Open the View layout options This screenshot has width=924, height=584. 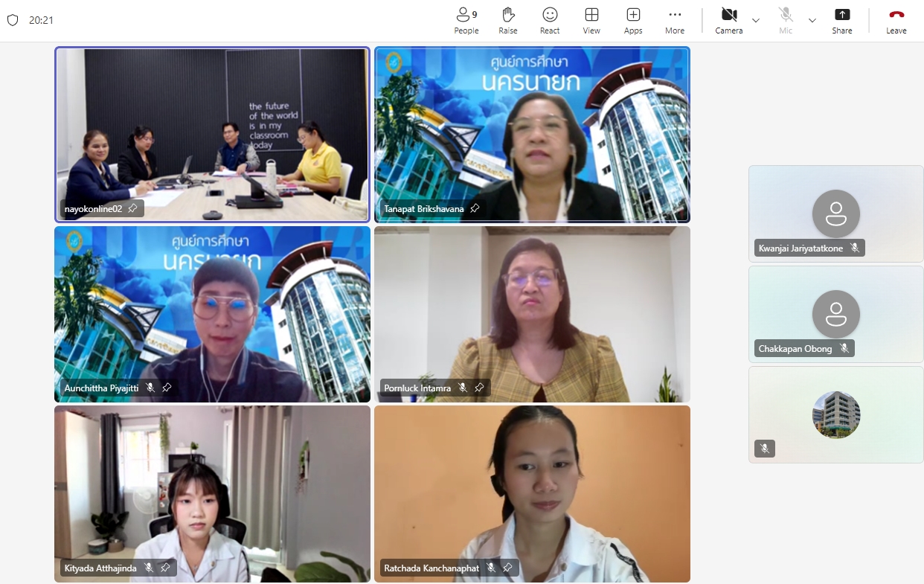[591, 20]
